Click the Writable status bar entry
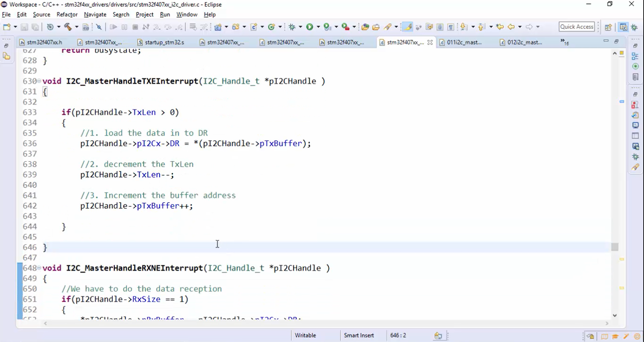This screenshot has height=342, width=644. [305, 335]
